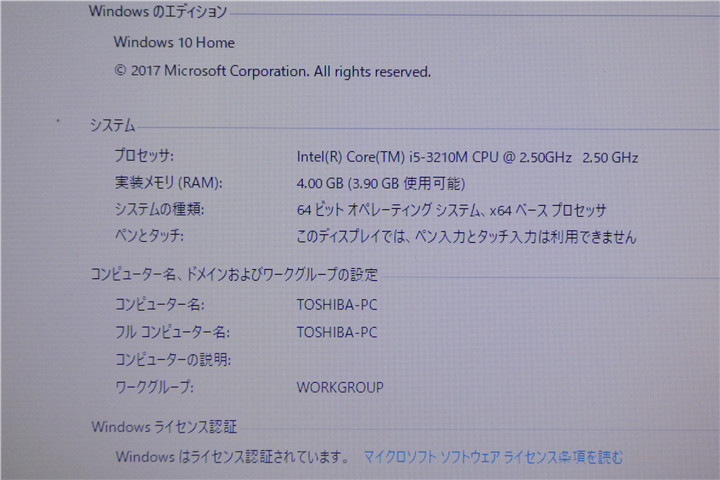Click the Windows のエディション section heading
The height and width of the screenshot is (480, 720).
[x=158, y=11]
